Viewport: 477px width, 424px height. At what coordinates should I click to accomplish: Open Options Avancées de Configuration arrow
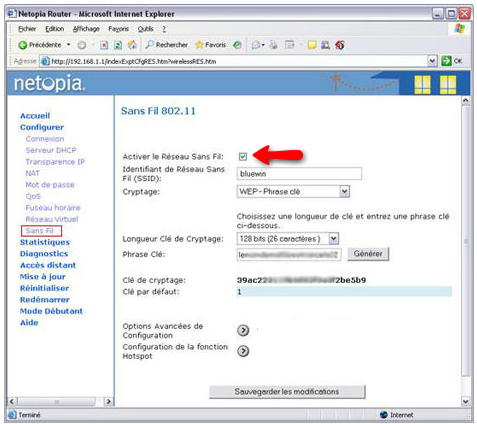(x=243, y=330)
